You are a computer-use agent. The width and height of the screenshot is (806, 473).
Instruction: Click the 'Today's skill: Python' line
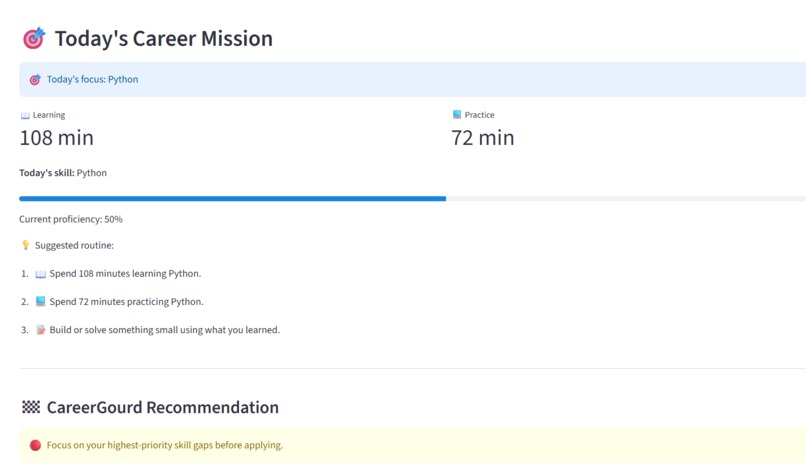[63, 173]
